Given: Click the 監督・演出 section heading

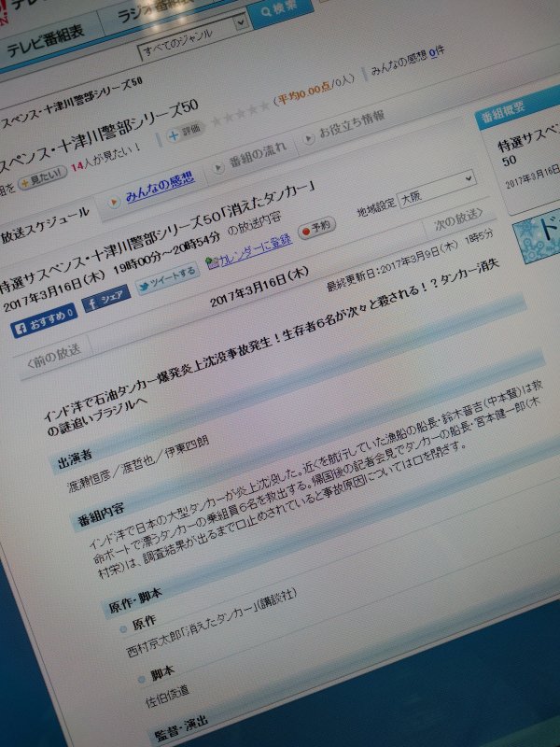Looking at the screenshot, I should click(181, 728).
